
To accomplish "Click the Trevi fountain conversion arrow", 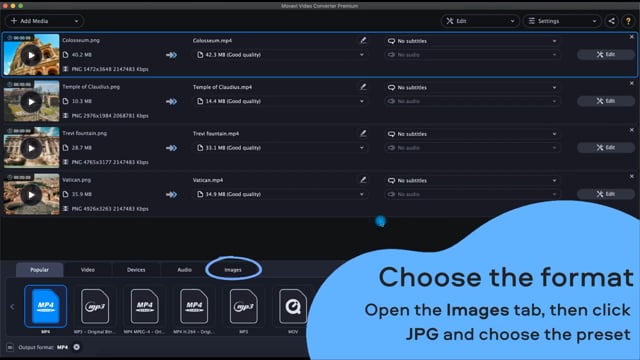I will 171,148.
